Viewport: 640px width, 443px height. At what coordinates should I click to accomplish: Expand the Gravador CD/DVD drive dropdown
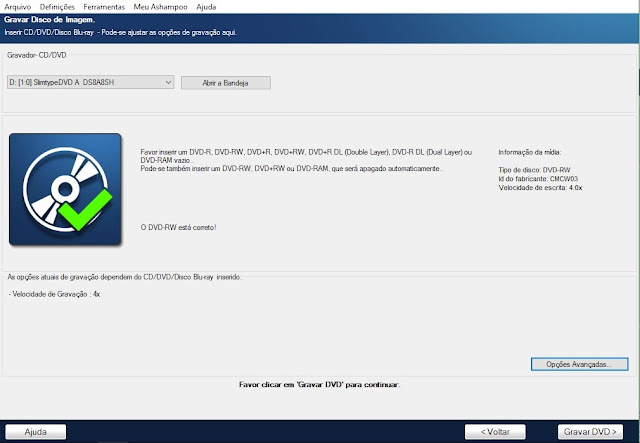(x=90, y=82)
